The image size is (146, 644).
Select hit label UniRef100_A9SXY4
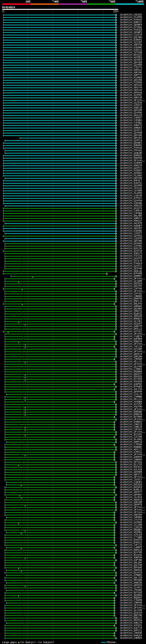coord(131,87)
